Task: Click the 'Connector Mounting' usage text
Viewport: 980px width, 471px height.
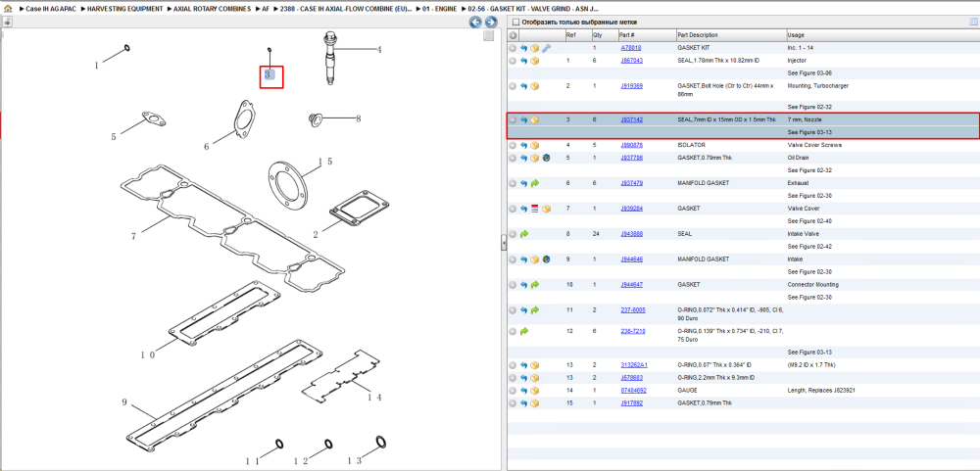Action: (813, 284)
